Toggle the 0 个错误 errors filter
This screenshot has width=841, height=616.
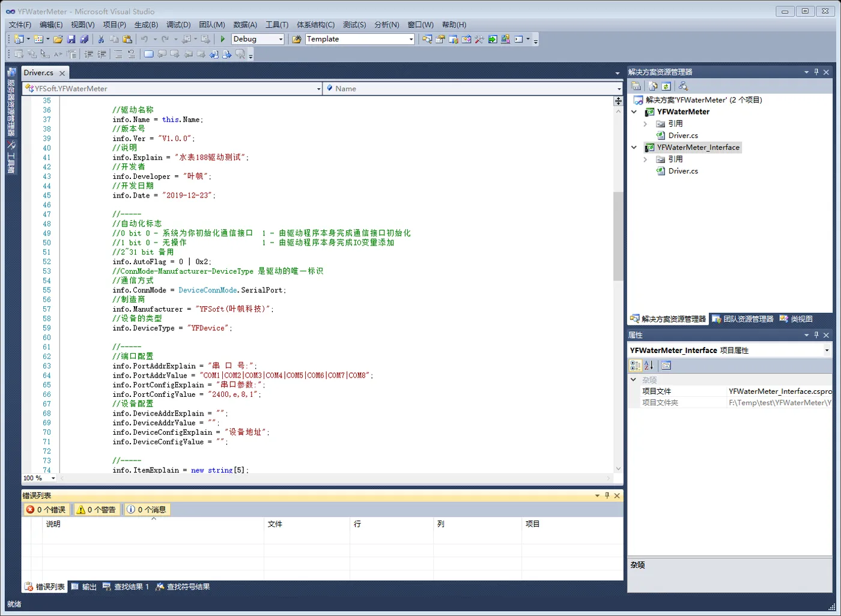(x=46, y=509)
